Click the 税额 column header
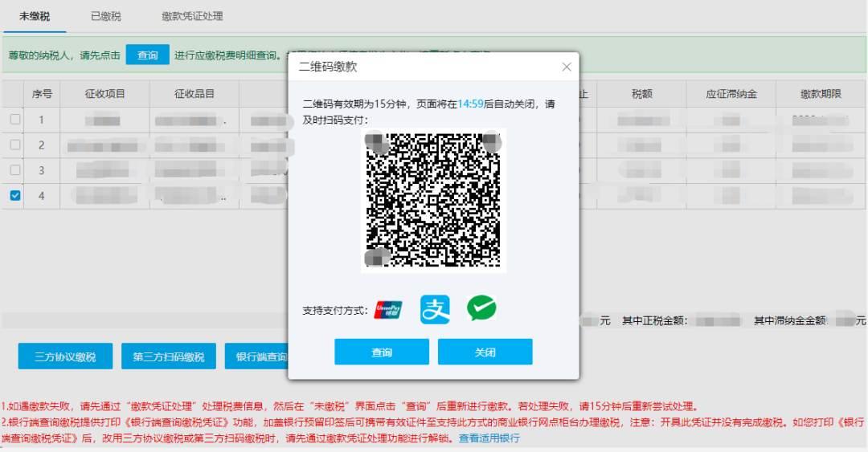This screenshot has width=868, height=452. click(641, 94)
